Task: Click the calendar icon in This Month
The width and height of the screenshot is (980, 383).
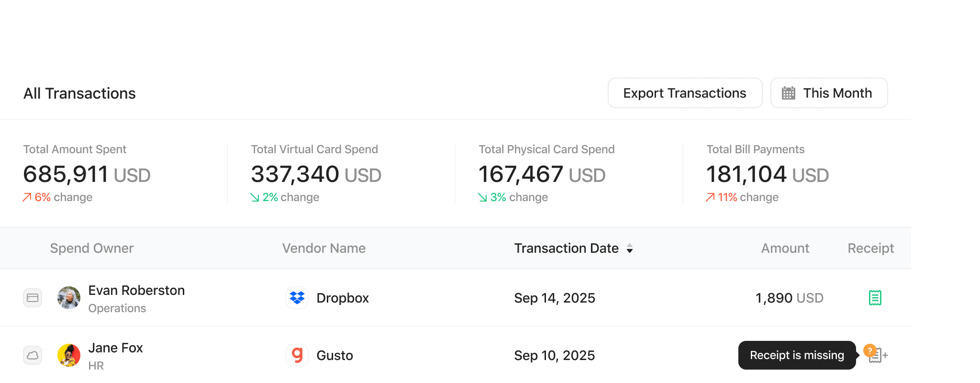Action: 788,93
